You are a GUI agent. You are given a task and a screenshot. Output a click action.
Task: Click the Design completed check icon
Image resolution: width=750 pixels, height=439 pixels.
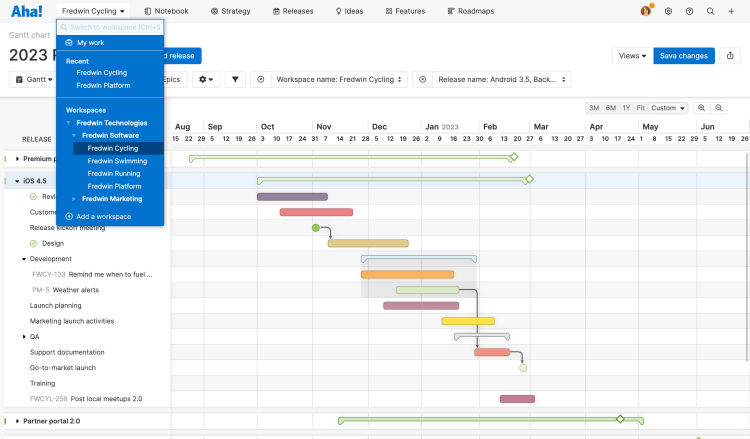pyautogui.click(x=33, y=243)
